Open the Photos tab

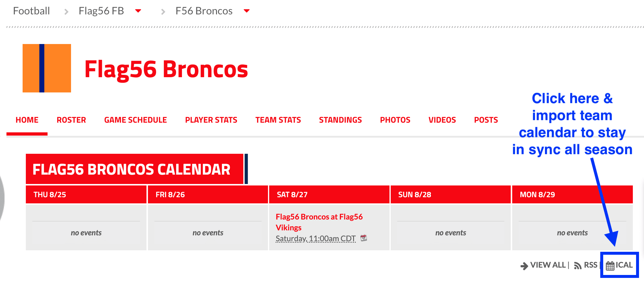395,120
